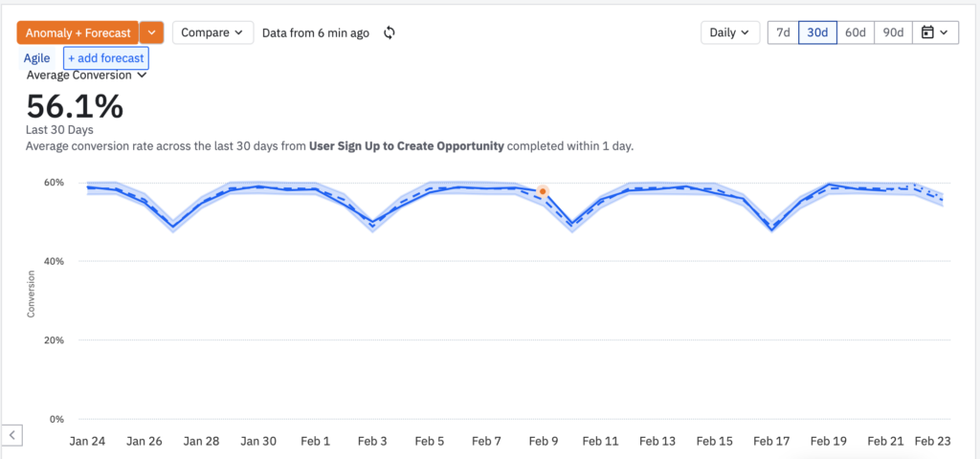This screenshot has height=459, width=980.
Task: Click the + add forecast button
Action: coord(105,58)
